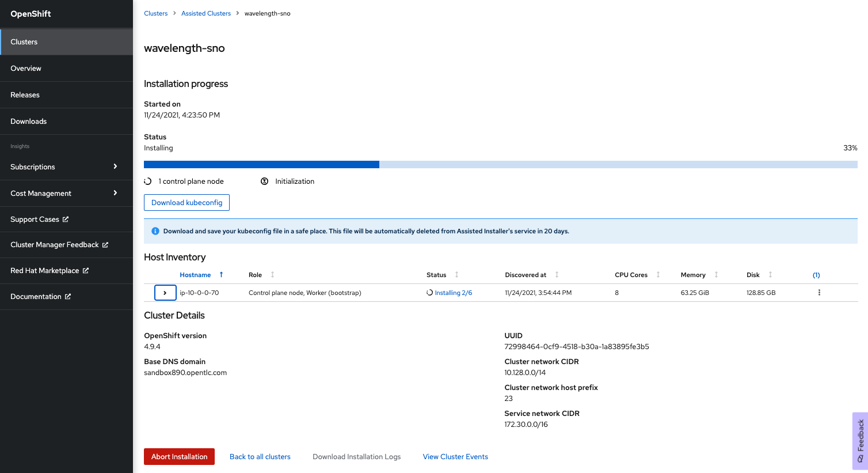
Task: Download the kubeconfig file
Action: click(186, 202)
